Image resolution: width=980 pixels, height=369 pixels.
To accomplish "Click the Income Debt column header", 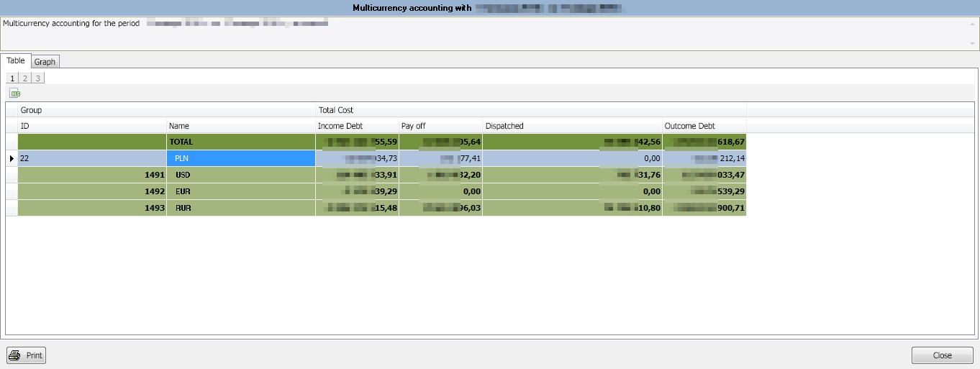I will click(x=357, y=126).
